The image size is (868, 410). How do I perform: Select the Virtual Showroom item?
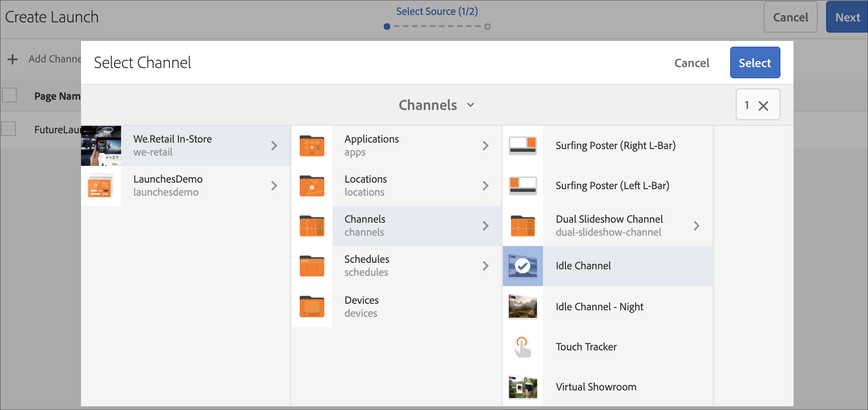(596, 387)
